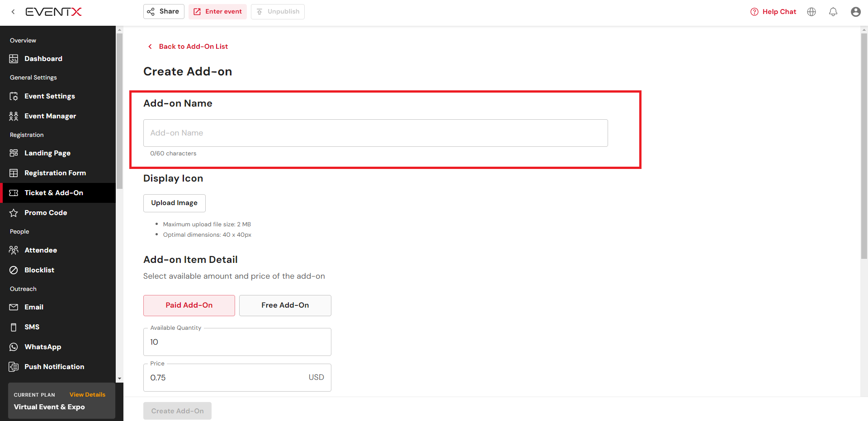Screen dimensions: 868x421
Task: Click the Ticket & Add-On ticket icon
Action: point(14,193)
